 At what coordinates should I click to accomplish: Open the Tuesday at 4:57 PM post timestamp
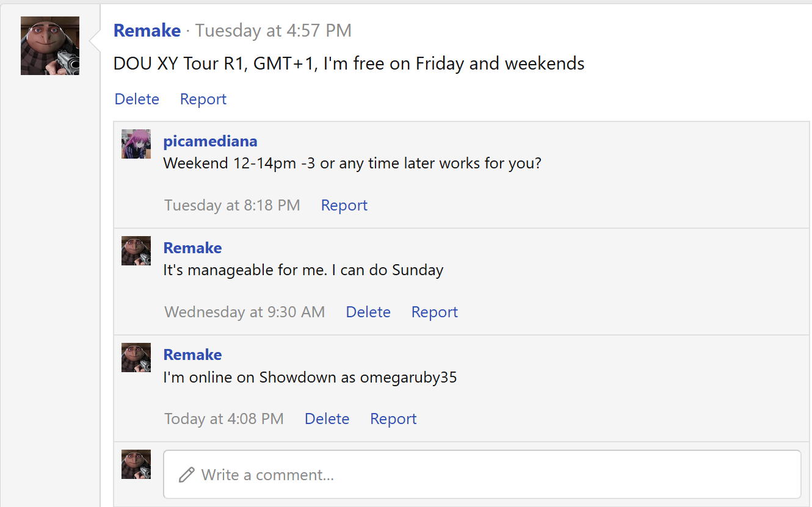(x=274, y=31)
